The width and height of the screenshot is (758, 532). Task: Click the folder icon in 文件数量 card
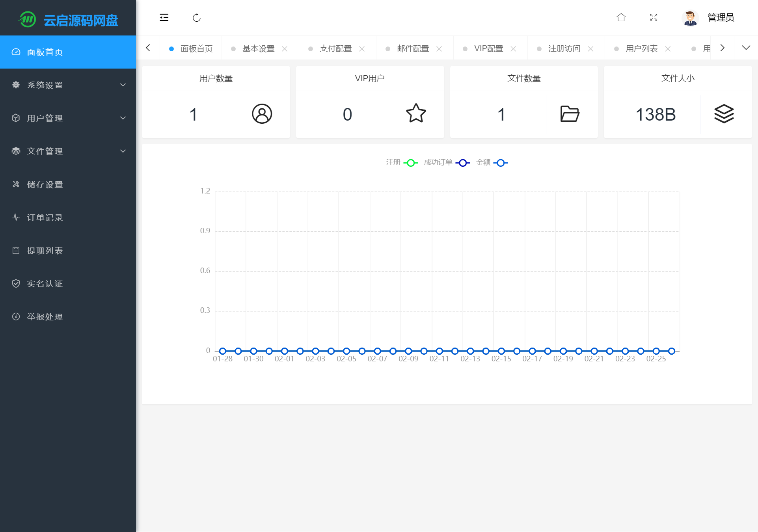[x=570, y=114]
